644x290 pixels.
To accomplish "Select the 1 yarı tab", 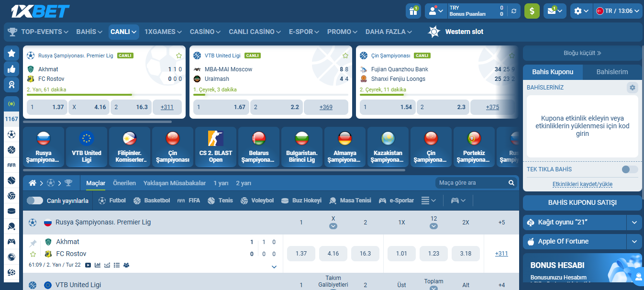I will (x=221, y=183).
